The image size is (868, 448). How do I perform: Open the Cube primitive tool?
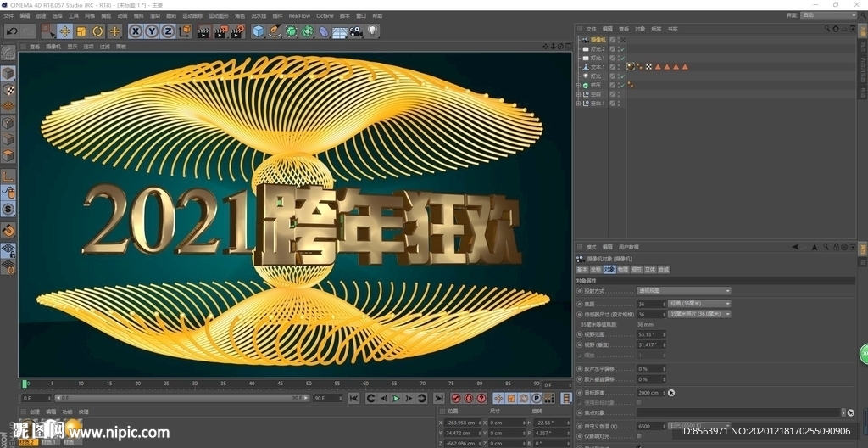[259, 31]
